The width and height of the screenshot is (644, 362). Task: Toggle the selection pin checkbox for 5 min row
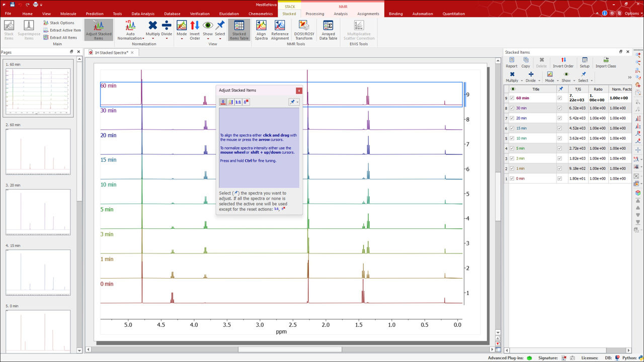559,148
